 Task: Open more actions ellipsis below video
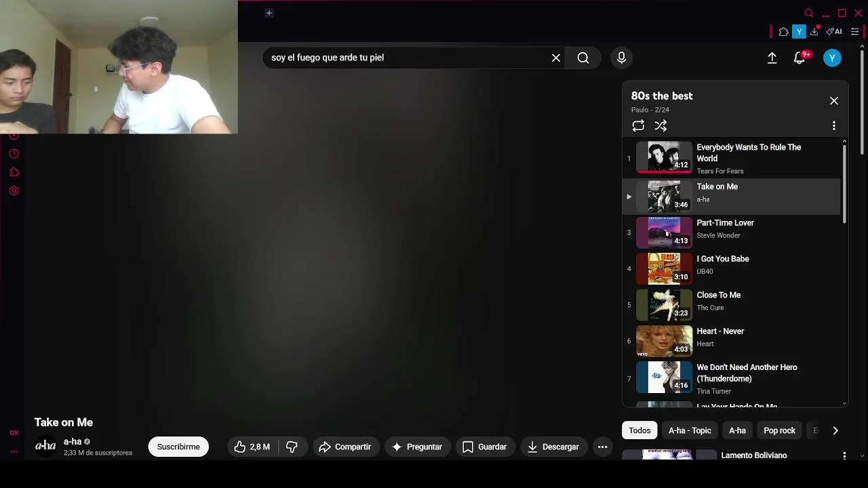(602, 447)
